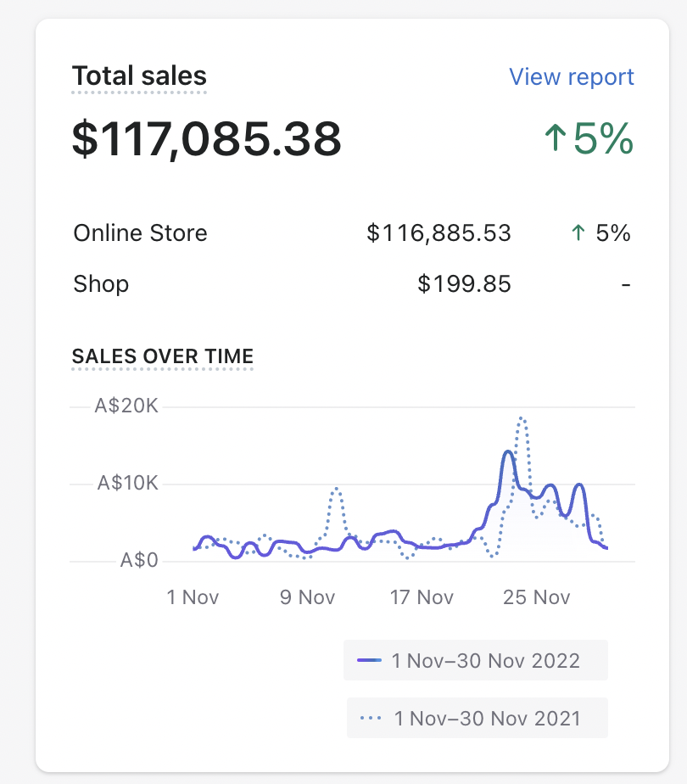Click the large green up arrow
Viewport: 687px width, 784px height.
(x=556, y=139)
